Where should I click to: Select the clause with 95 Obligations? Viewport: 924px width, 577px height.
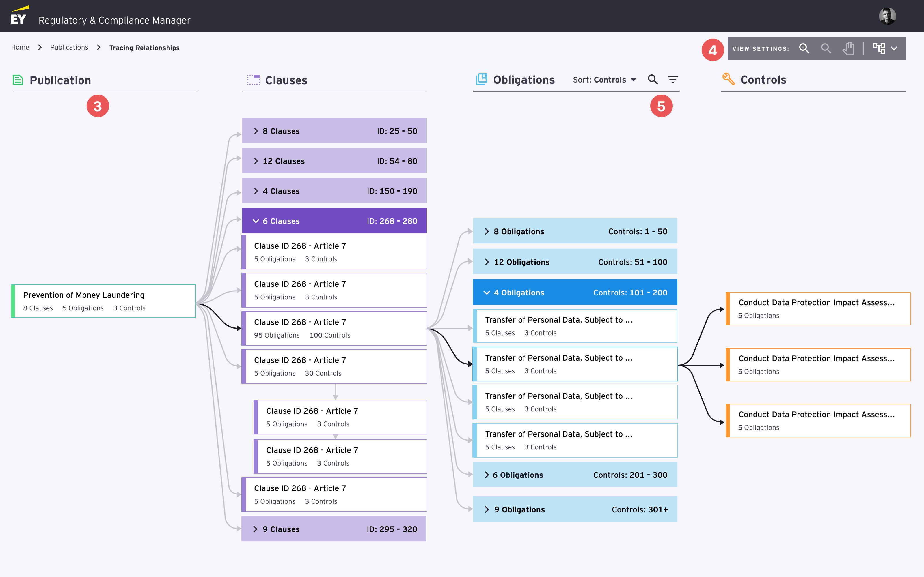(334, 328)
